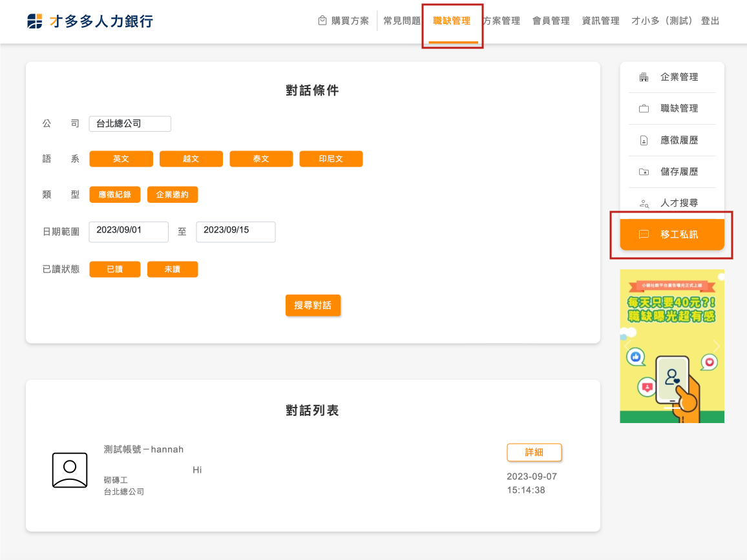Click the building icon for 企業管理
The width and height of the screenshot is (747, 560).
coord(644,78)
